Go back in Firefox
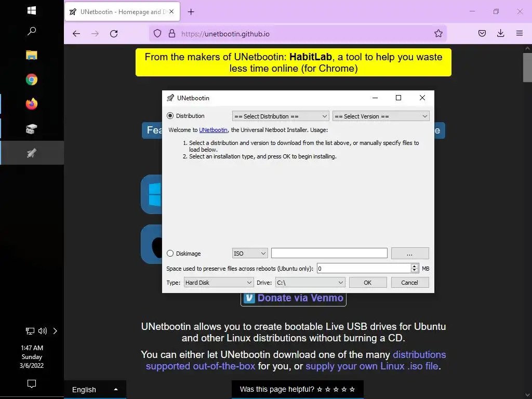 click(x=76, y=34)
